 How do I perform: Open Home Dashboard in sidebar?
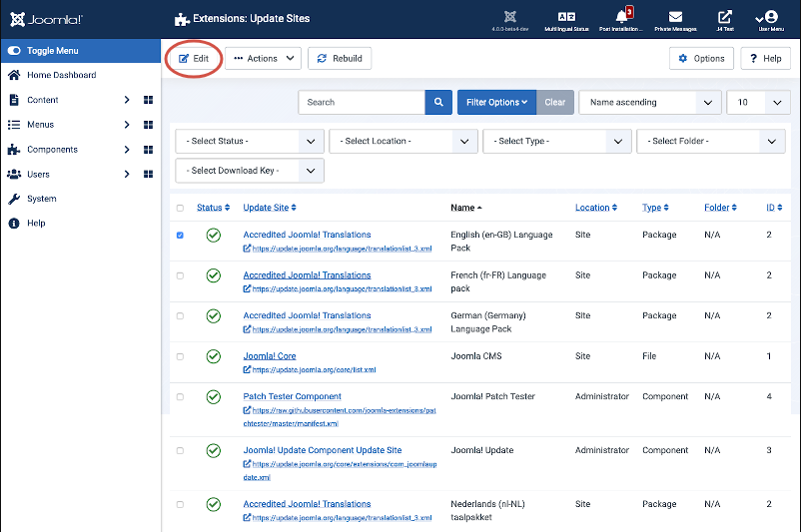click(x=62, y=75)
